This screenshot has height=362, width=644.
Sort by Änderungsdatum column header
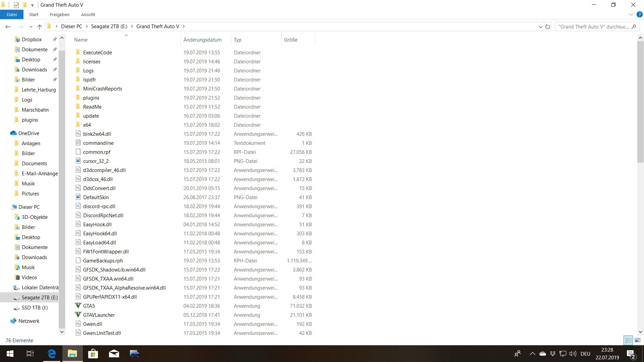tap(203, 40)
